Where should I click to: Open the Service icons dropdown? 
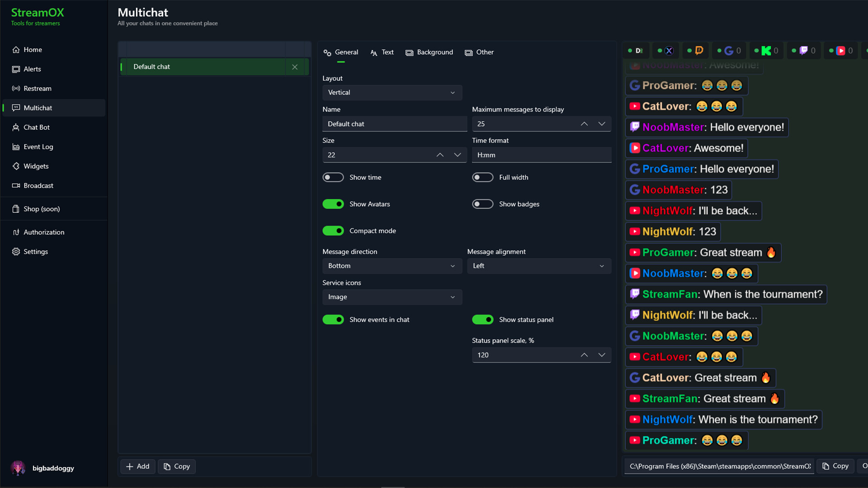tap(392, 297)
